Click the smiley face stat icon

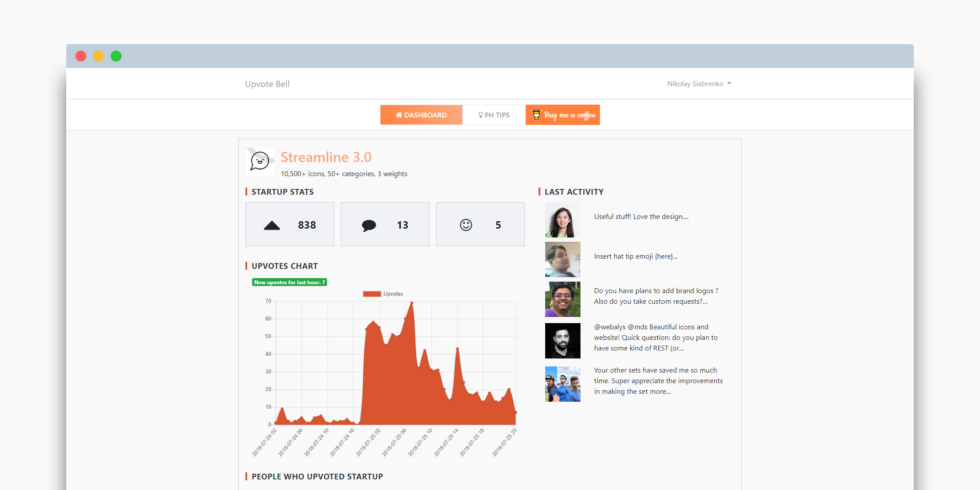click(x=466, y=225)
